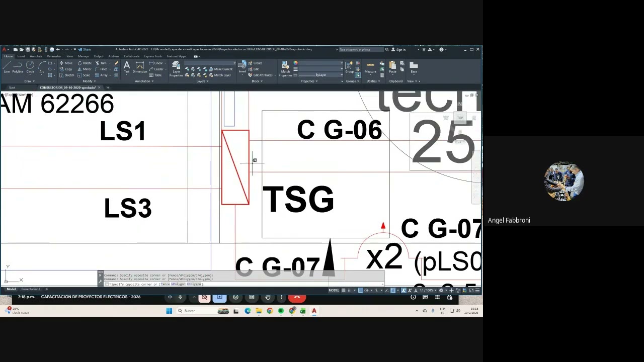Viewport: 644px width, 362px height.
Task: Close the CONSULTORIOS drawing tab
Action: [99, 87]
